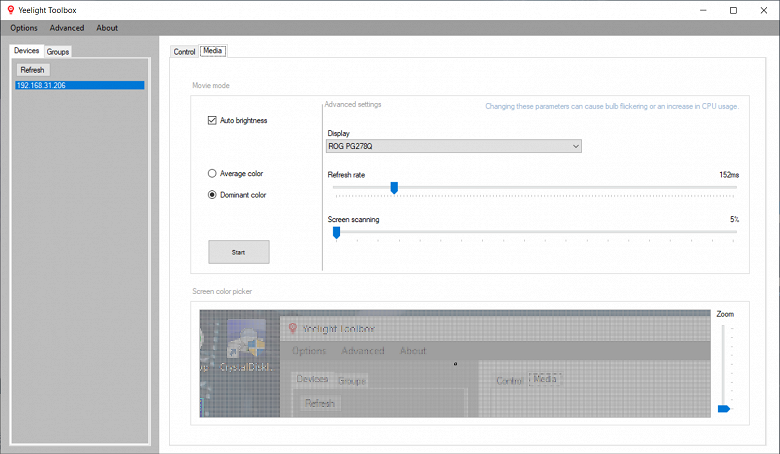
Task: Open the Display dropdown showing ROG PG278Q
Action: click(x=454, y=146)
